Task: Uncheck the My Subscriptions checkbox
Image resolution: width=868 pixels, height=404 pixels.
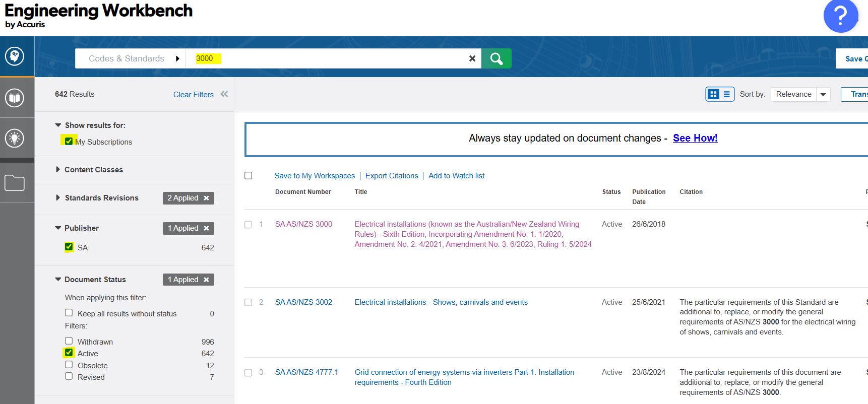Action: 69,142
